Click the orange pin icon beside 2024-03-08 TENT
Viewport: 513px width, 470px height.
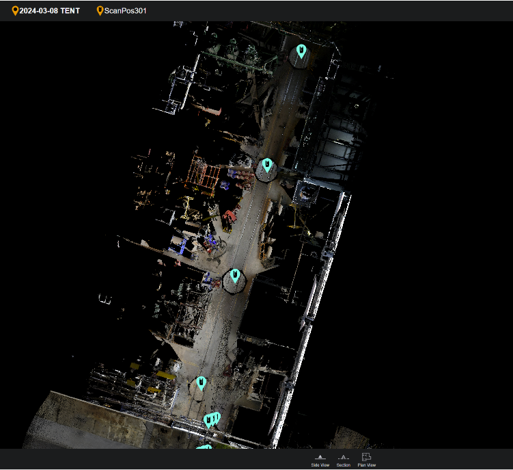point(15,11)
